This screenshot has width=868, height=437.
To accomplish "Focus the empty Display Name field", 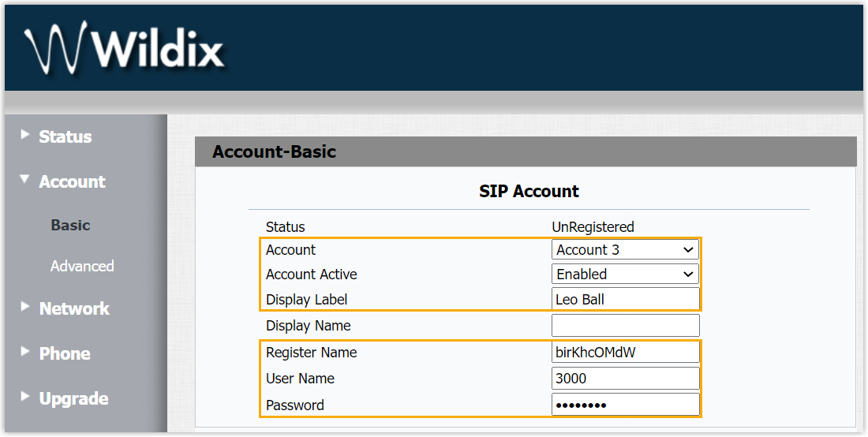I will tap(625, 326).
